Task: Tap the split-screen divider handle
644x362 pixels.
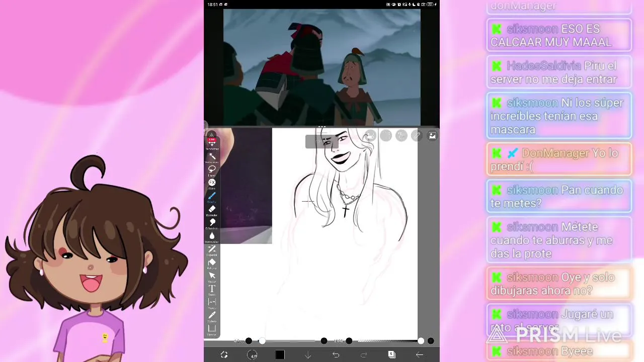Action: 322,127
